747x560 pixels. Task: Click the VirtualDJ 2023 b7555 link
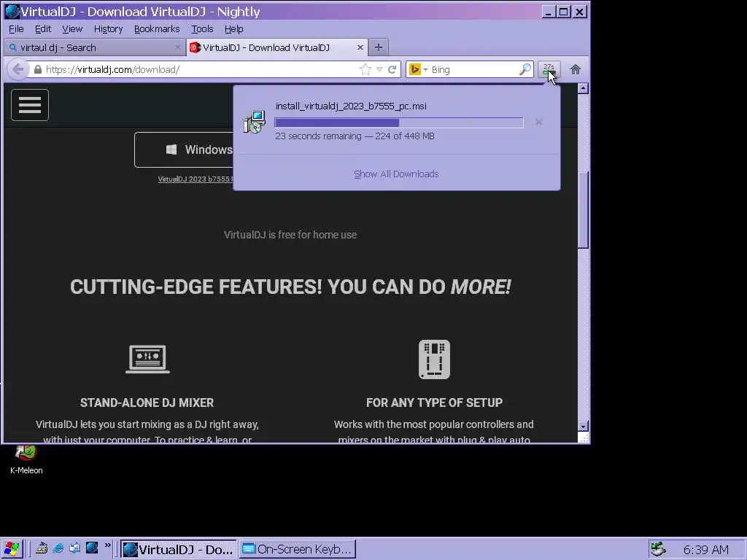tap(196, 179)
